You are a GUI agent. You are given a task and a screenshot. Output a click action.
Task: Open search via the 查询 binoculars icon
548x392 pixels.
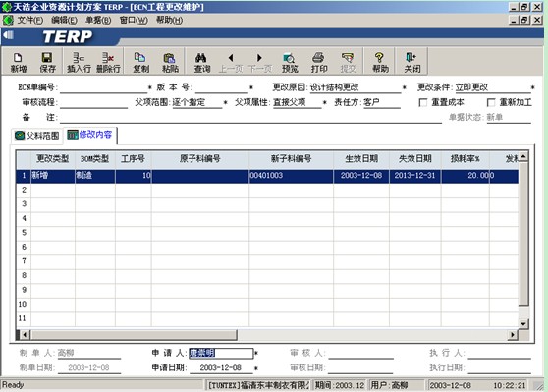pos(201,62)
